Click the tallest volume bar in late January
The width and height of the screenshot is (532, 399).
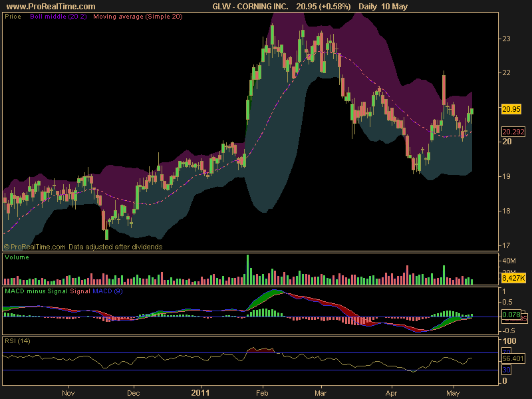point(247,269)
